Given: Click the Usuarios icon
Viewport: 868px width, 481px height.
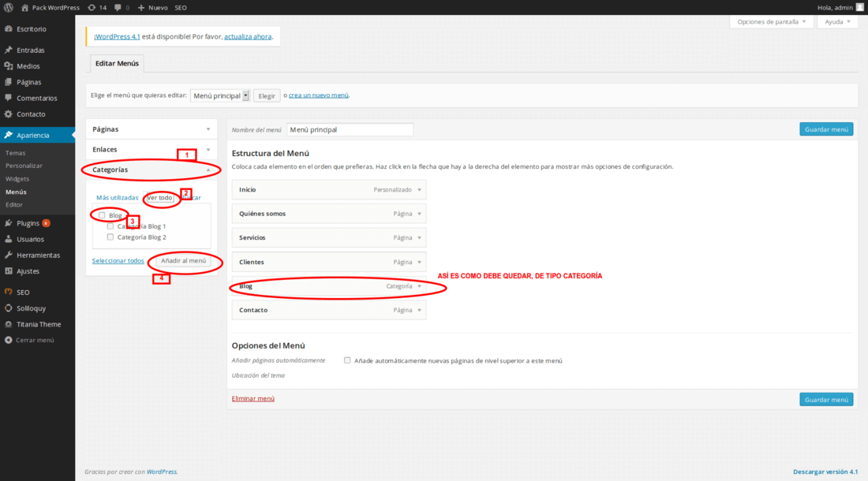Looking at the screenshot, I should click(x=9, y=239).
